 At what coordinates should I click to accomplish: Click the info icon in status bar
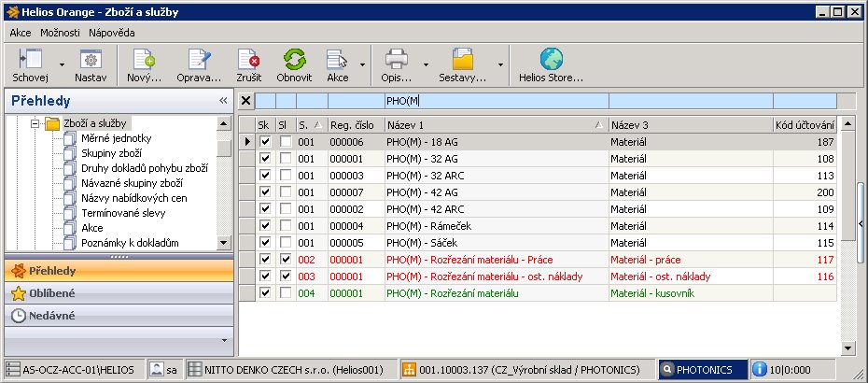tap(760, 370)
